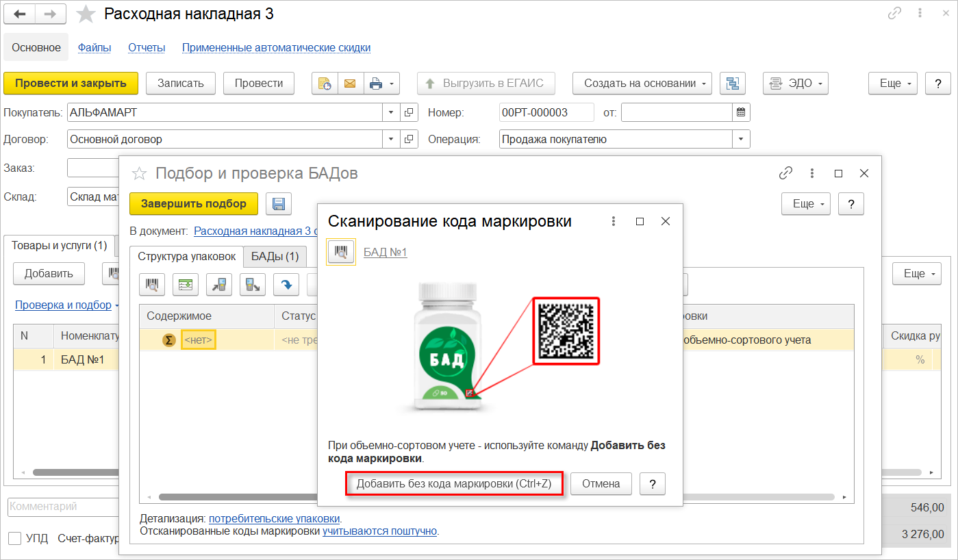Open the Создать на основании dropdown

point(642,84)
